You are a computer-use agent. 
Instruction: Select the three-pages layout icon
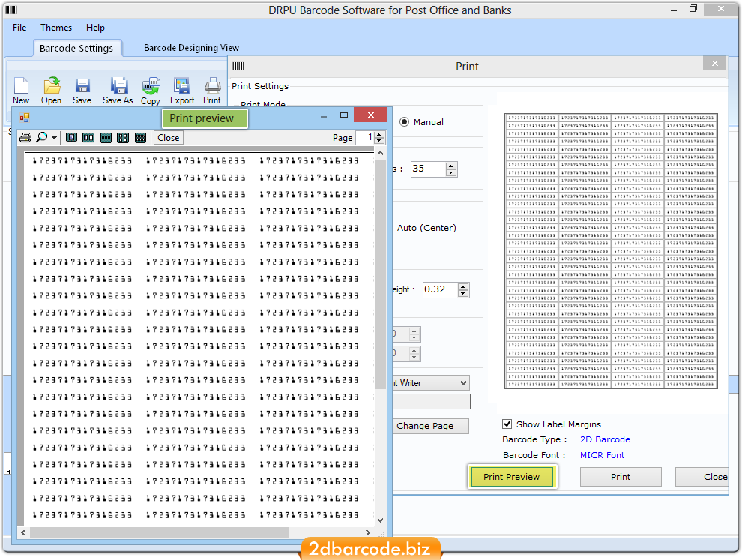[106, 138]
